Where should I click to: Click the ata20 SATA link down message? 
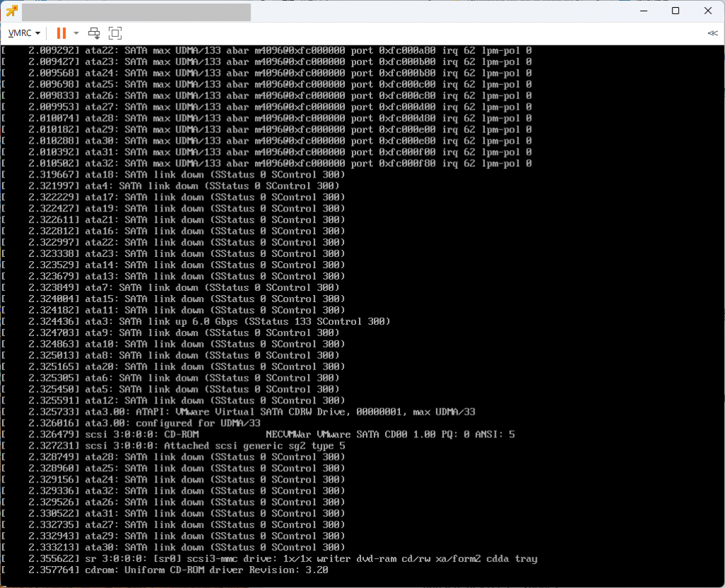(x=173, y=367)
